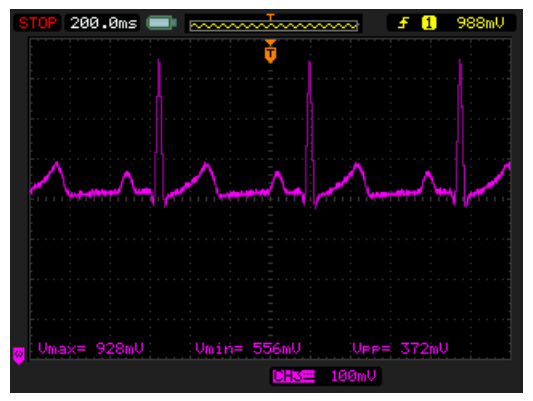The image size is (533, 401).
Task: Click the waveform memory overview bar
Action: click(274, 25)
